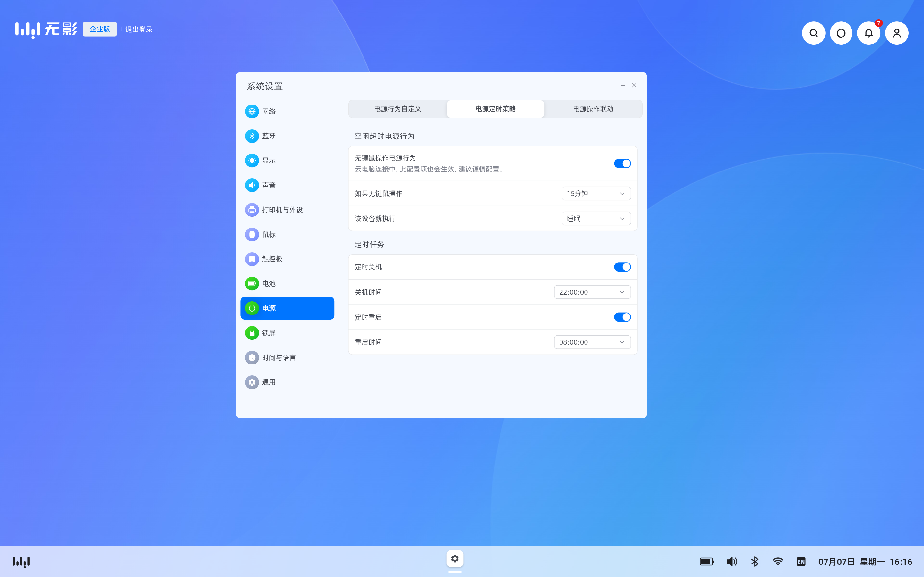924x577 pixels.
Task: Open the 08:00:00 restart time selector
Action: tap(592, 342)
